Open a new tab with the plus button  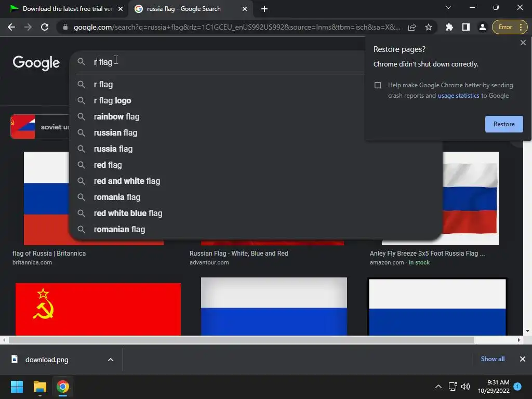[x=264, y=9]
